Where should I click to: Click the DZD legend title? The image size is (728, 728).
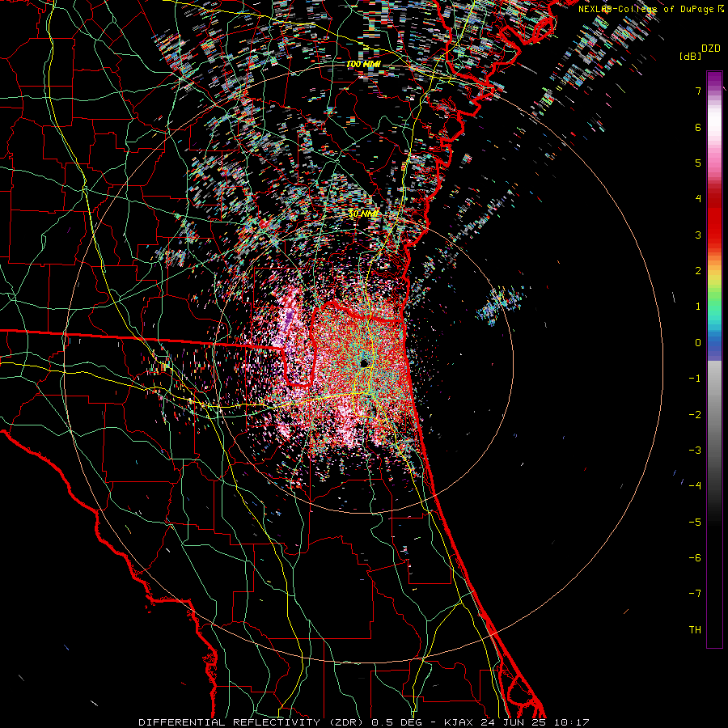click(711, 49)
